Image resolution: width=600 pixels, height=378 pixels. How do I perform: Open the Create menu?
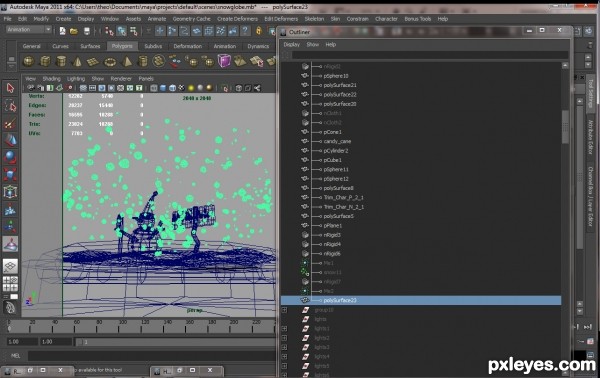pos(64,19)
